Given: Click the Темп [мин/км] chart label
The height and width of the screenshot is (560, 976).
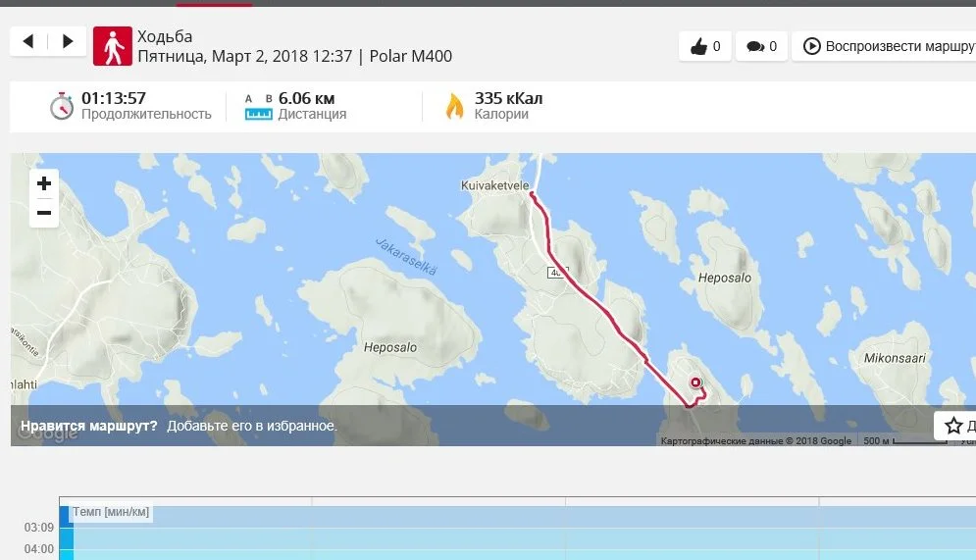Looking at the screenshot, I should [x=111, y=512].
